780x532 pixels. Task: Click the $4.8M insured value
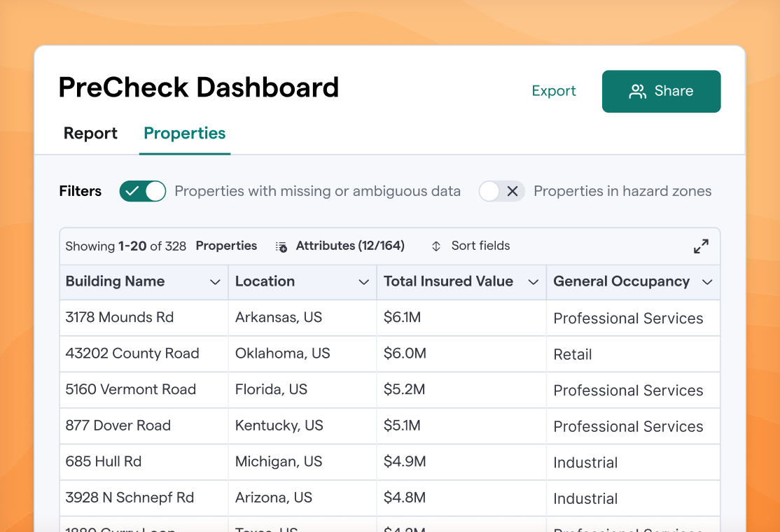405,498
